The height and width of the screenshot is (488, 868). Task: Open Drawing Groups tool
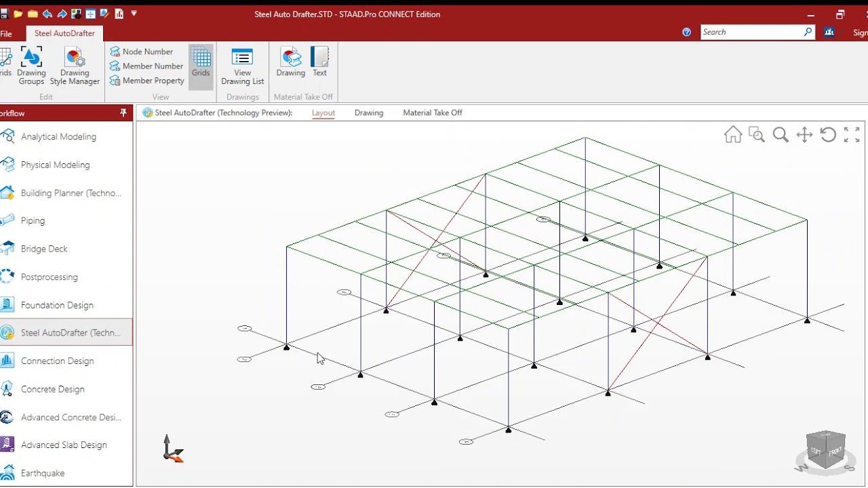pos(31,66)
